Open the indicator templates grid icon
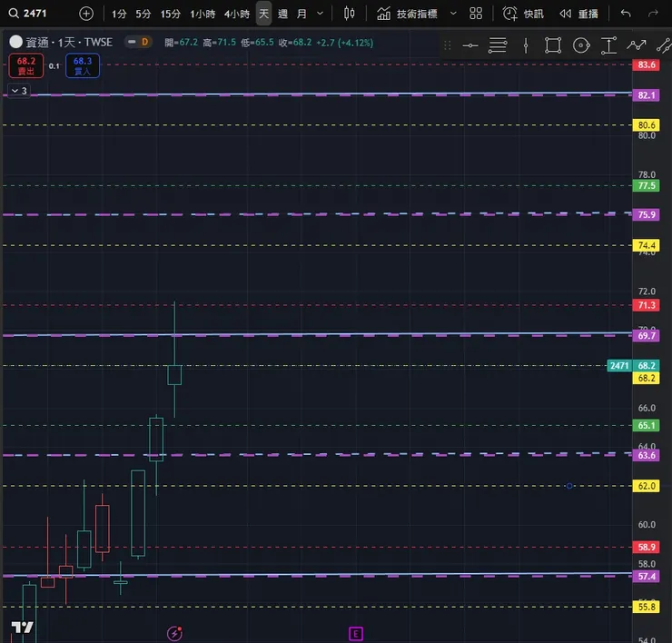 (476, 14)
